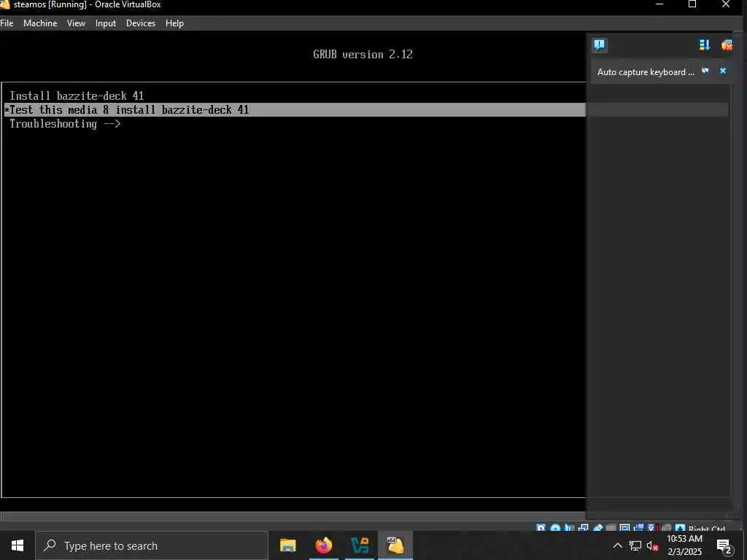Open the File menu
Screen dimensions: 747x560
tap(7, 23)
